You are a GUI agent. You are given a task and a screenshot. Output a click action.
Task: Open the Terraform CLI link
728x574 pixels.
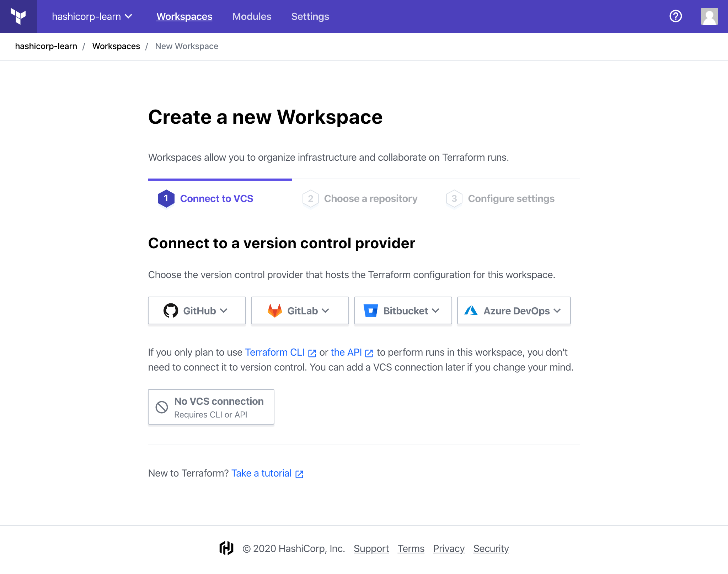pyautogui.click(x=275, y=352)
